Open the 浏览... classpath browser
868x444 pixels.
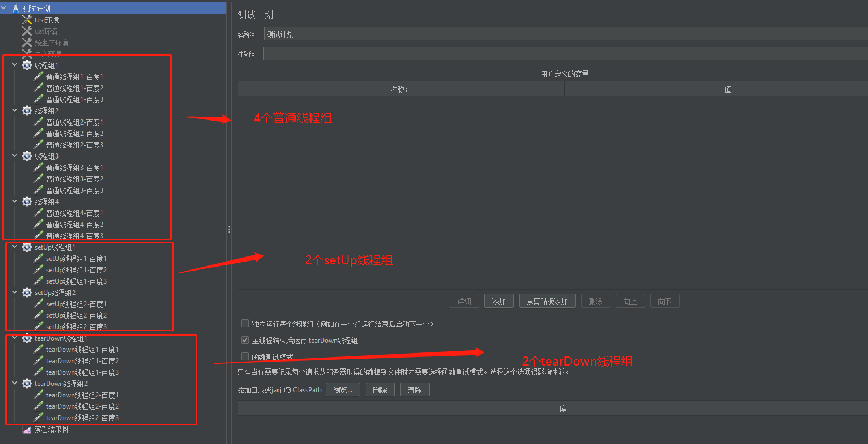(x=343, y=390)
